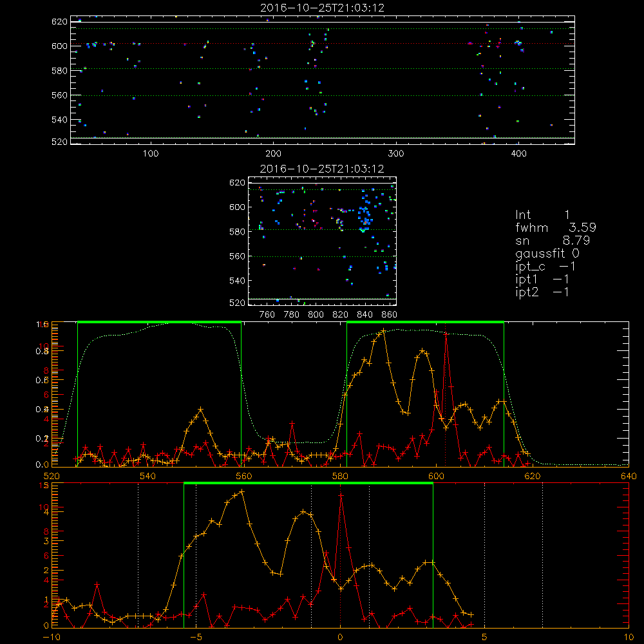The height and width of the screenshot is (644, 644).
Task: Click the 10 label on the bottom plot x-axis
Action: 629,638
